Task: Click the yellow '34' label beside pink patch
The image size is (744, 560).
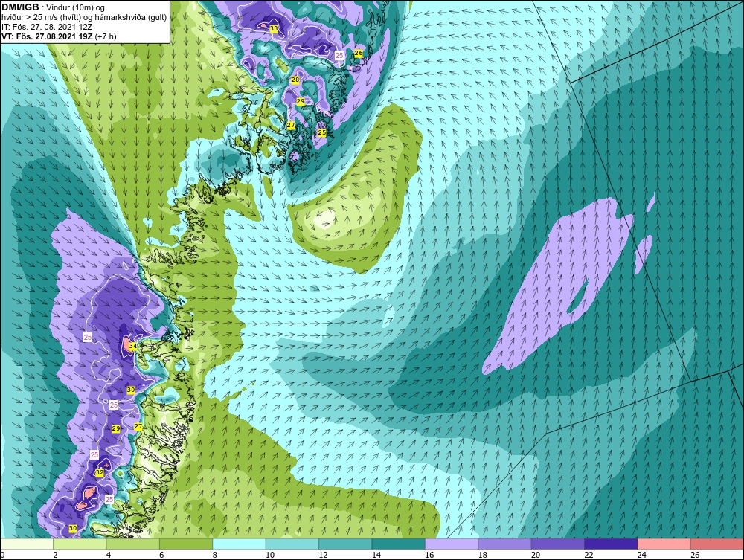Action: (133, 346)
